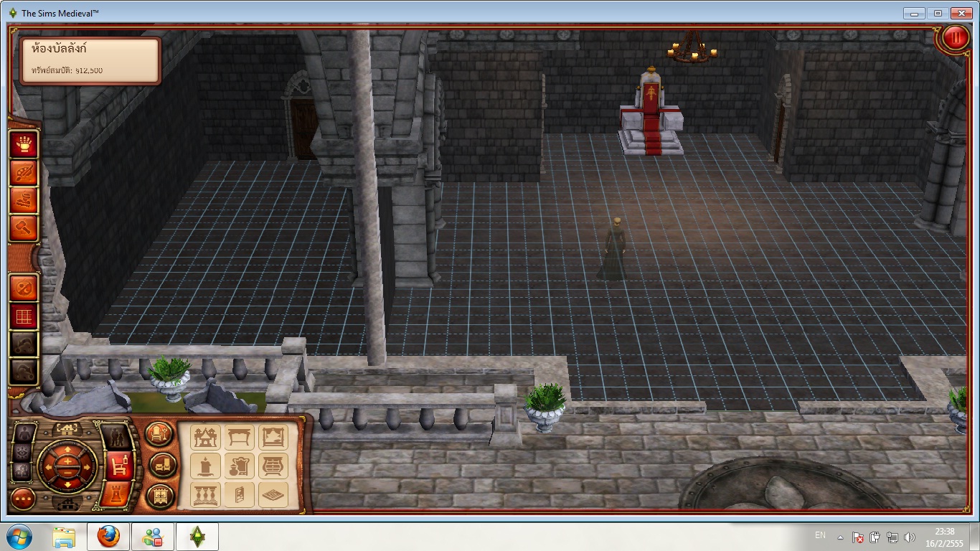This screenshot has height=551, width=980.
Task: Click the Sim silhouette view button
Action: 24,435
